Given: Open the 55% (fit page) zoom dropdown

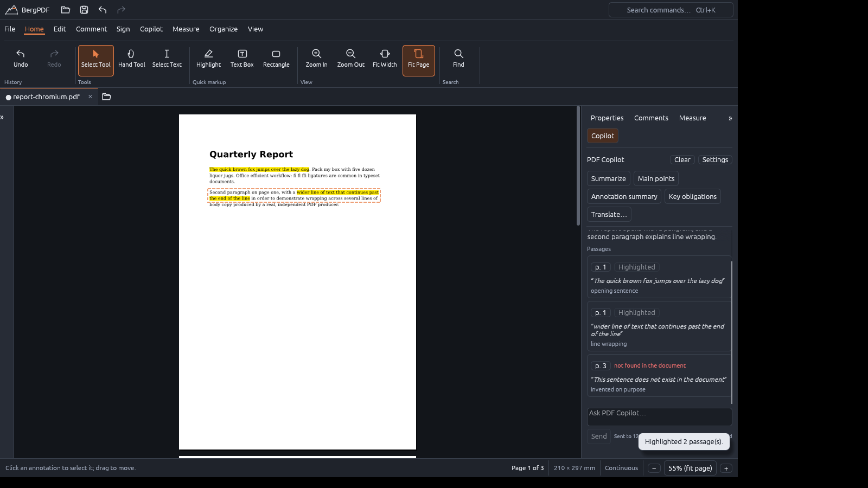Looking at the screenshot, I should click(x=690, y=468).
